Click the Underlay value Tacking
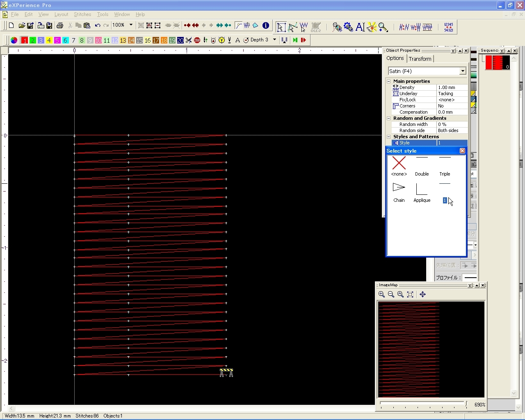Screen dimensions: 525x420 452,94
